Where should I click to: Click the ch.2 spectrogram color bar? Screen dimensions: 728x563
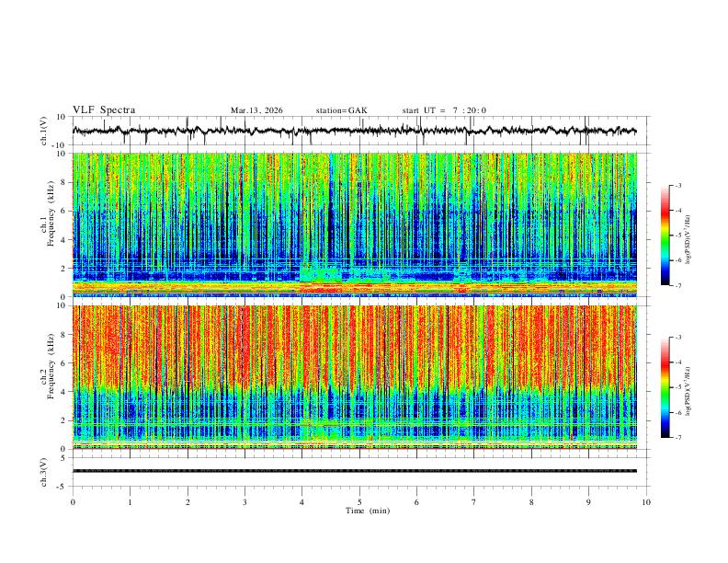coord(665,387)
